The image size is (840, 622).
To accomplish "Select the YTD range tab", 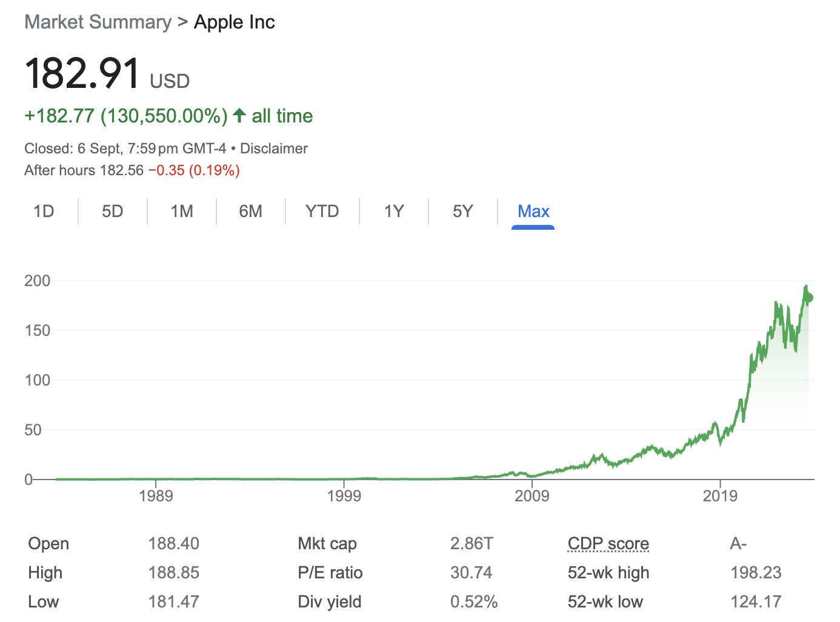I will (322, 212).
